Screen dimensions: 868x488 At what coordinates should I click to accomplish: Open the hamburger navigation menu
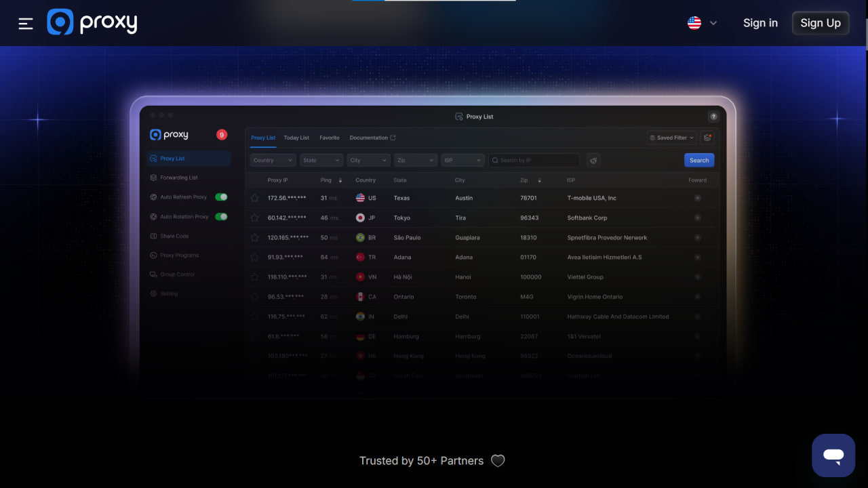[26, 24]
